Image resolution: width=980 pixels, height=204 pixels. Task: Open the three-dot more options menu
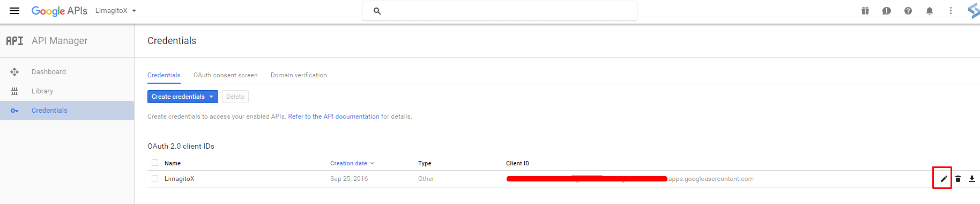[951, 11]
